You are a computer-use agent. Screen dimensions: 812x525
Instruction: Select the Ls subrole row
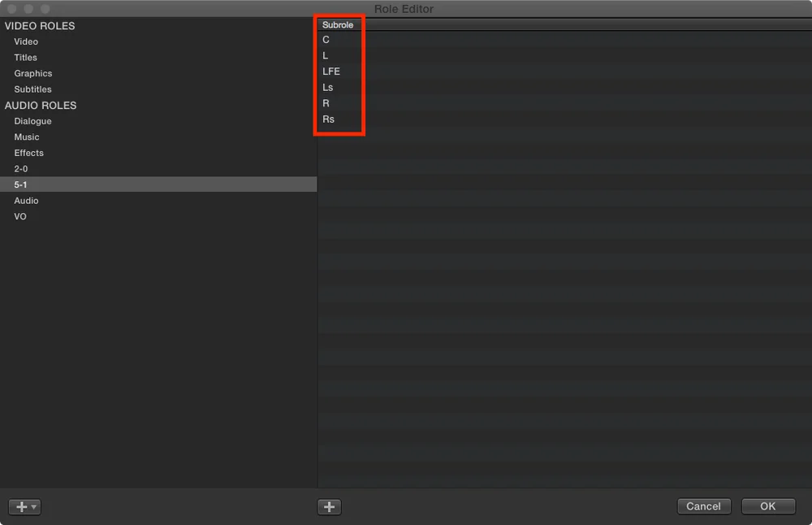(564, 87)
